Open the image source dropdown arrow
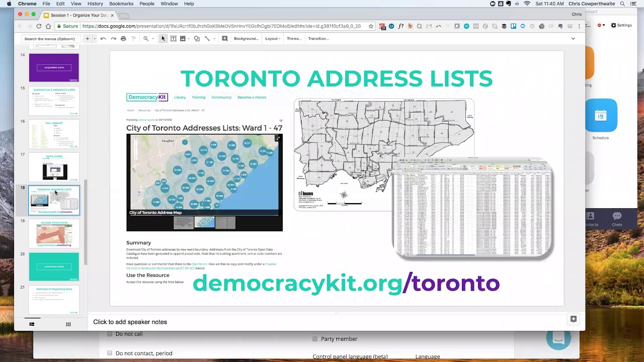The height and width of the screenshot is (362, 644). coord(188,39)
